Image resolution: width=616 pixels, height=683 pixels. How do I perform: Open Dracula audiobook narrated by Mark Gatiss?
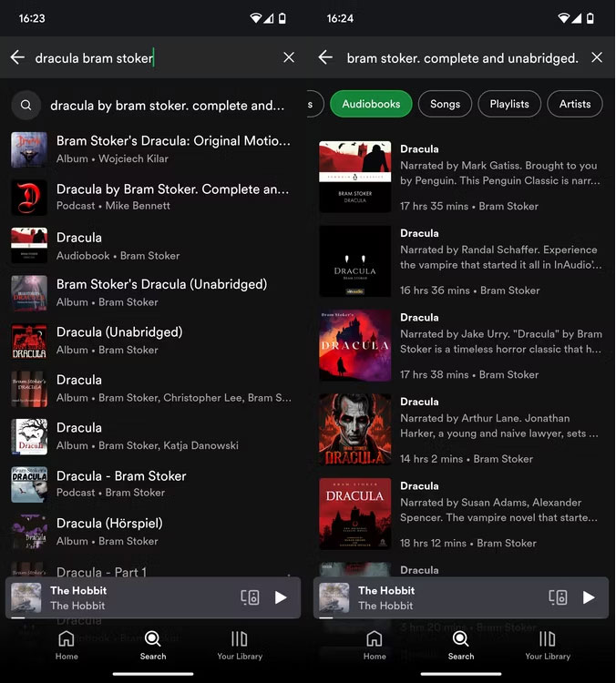(462, 177)
